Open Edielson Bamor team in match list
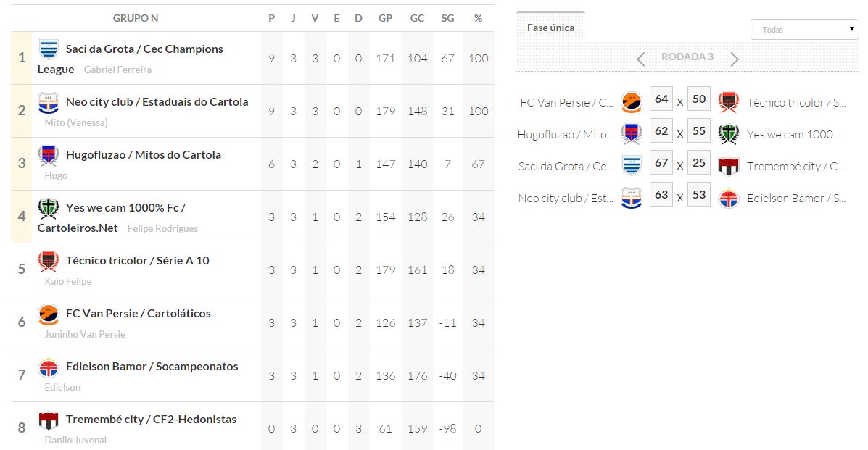The image size is (868, 450). tap(795, 198)
